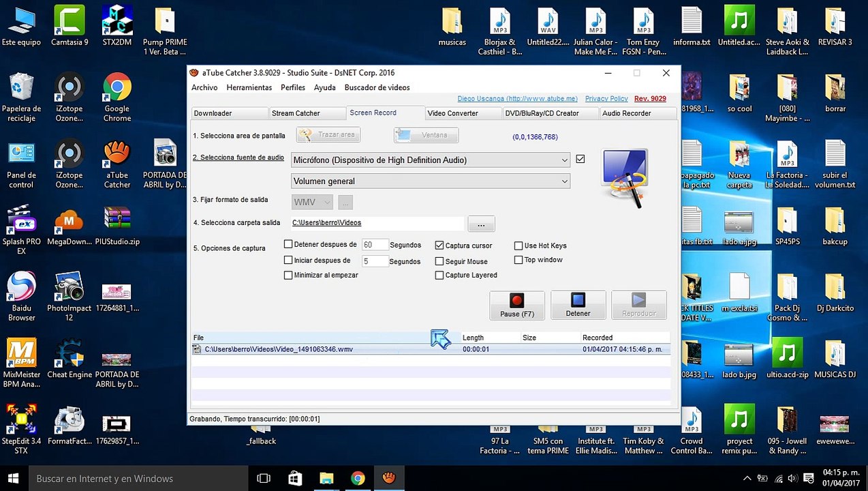Open Cheat Engine desktop shortcut
The width and height of the screenshot is (868, 491).
click(69, 359)
